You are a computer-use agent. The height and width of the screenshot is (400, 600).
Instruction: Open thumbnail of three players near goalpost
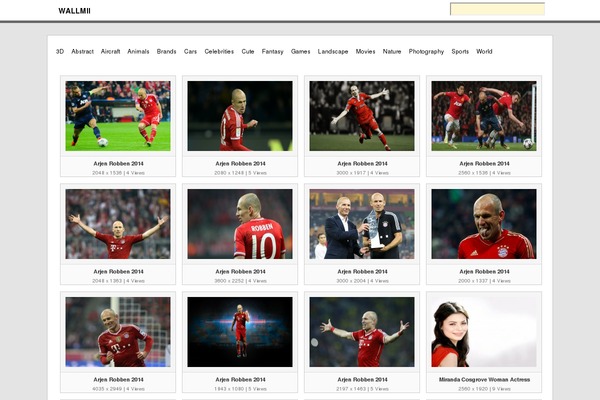click(x=484, y=116)
